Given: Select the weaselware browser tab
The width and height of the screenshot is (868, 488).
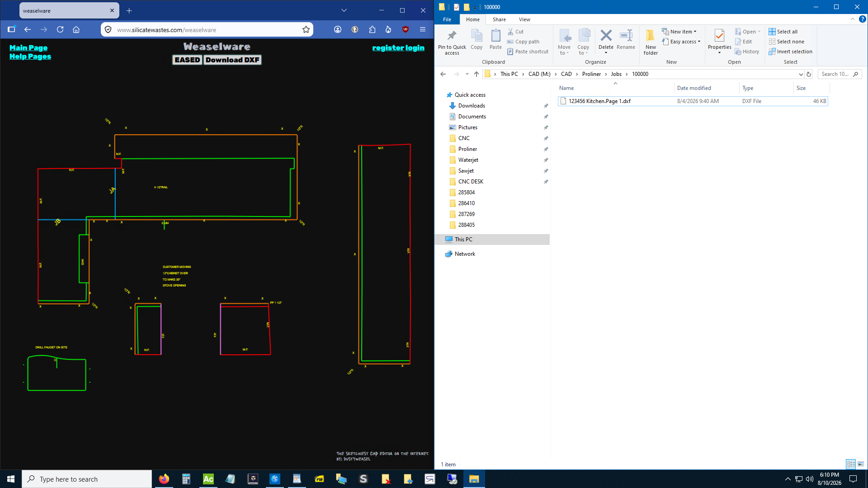Looking at the screenshot, I should [x=69, y=10].
